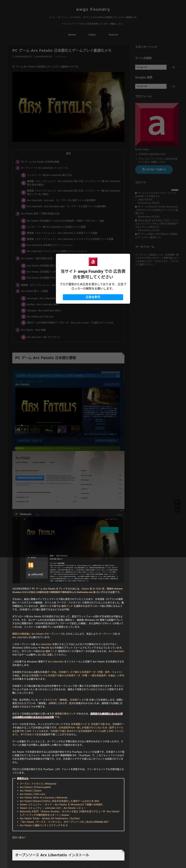Click the OFUSE で支援する button
Viewport: 186px width, 868px height.
(x=154, y=170)
